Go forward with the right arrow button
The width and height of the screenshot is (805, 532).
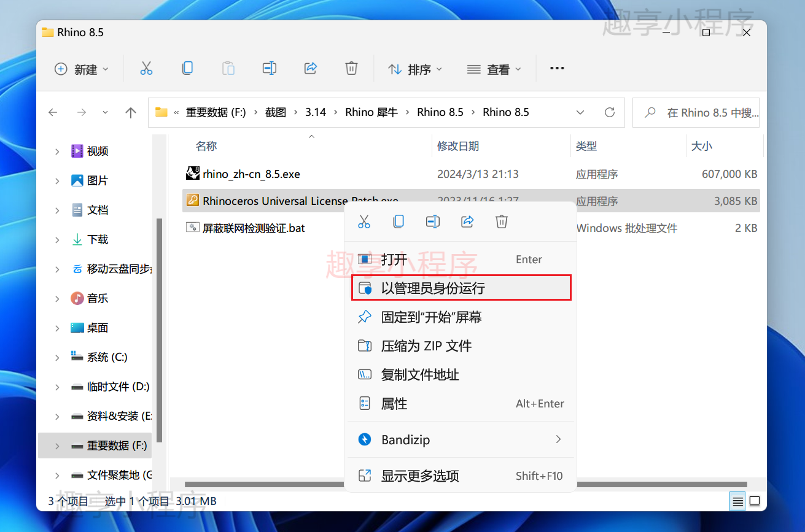click(81, 112)
